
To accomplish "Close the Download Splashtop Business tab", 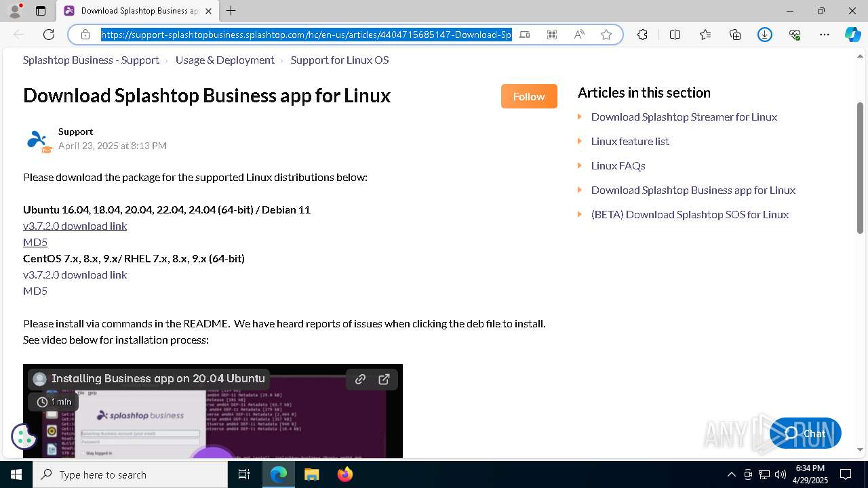I will pyautogui.click(x=208, y=11).
